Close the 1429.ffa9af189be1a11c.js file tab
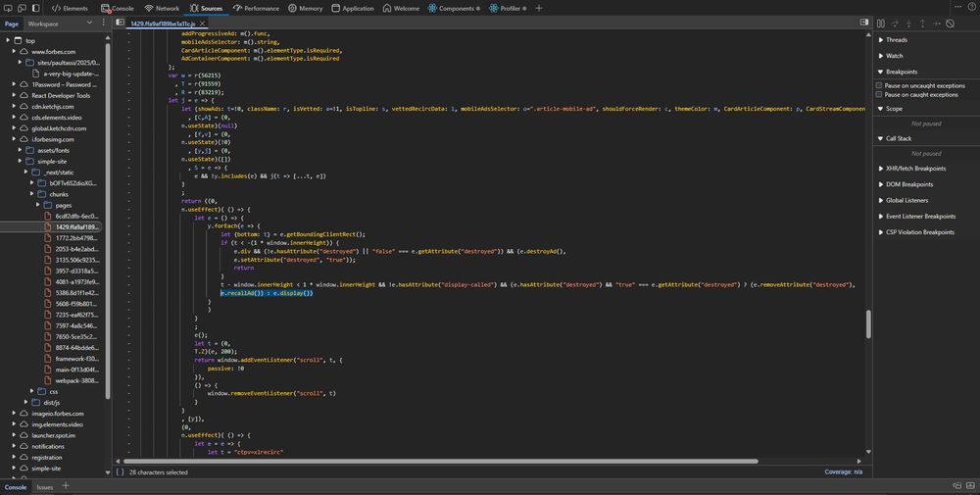 pos(203,24)
